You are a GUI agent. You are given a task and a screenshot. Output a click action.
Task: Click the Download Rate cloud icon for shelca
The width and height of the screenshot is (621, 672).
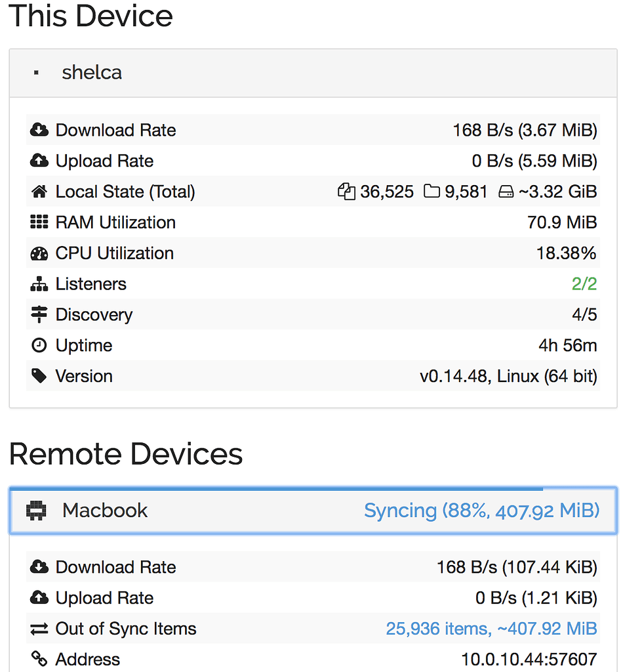(x=39, y=130)
